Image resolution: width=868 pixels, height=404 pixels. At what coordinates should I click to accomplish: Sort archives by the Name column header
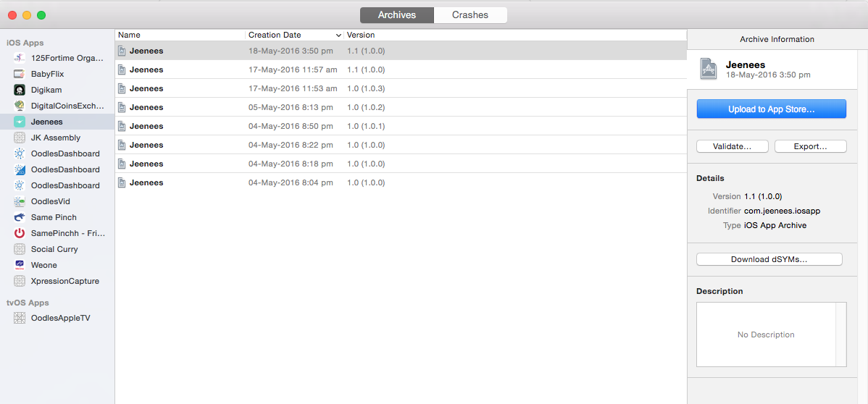pos(180,35)
